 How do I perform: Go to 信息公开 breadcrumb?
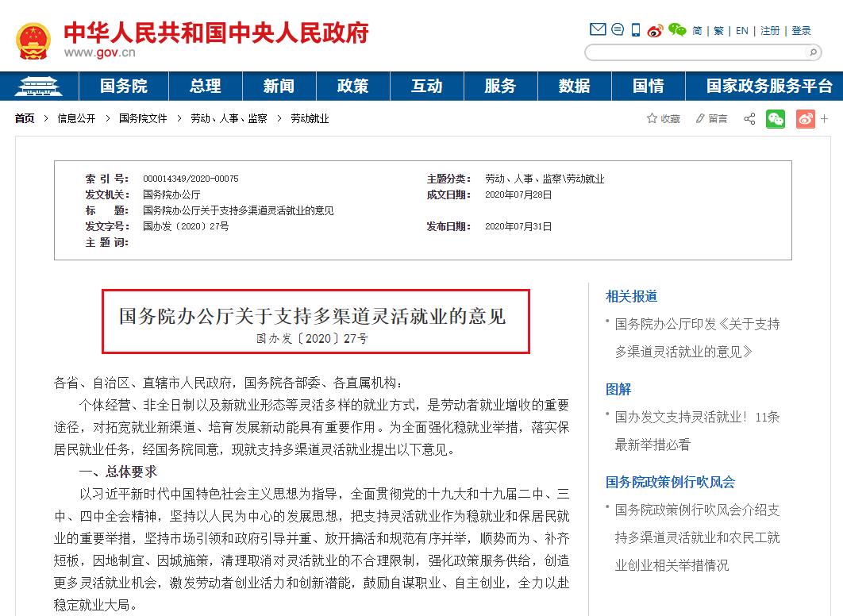[76, 118]
